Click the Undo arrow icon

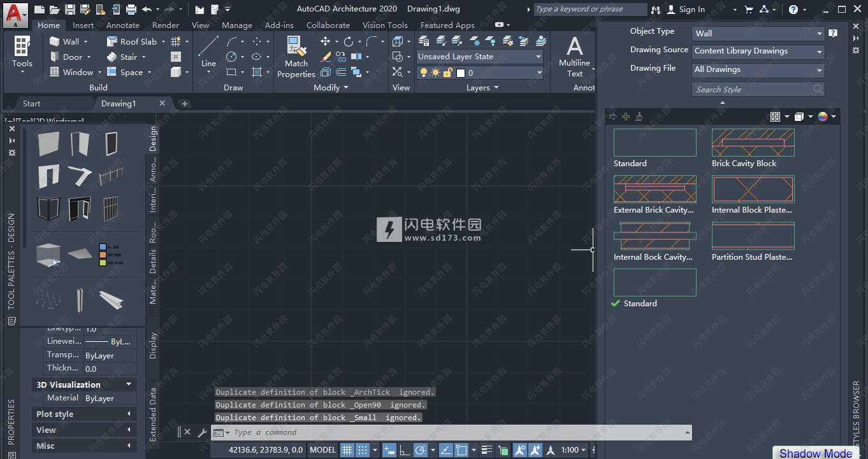pyautogui.click(x=147, y=10)
